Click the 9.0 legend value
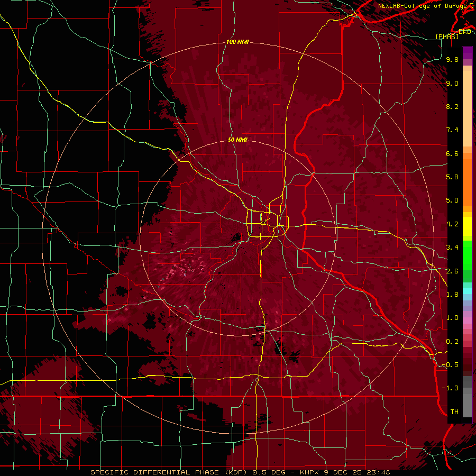 click(452, 83)
